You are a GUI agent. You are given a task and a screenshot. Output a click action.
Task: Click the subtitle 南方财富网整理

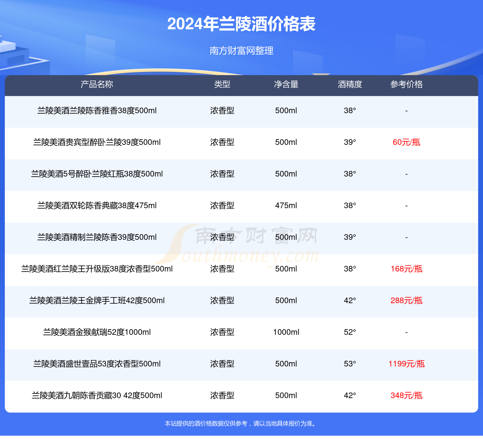[x=241, y=50]
